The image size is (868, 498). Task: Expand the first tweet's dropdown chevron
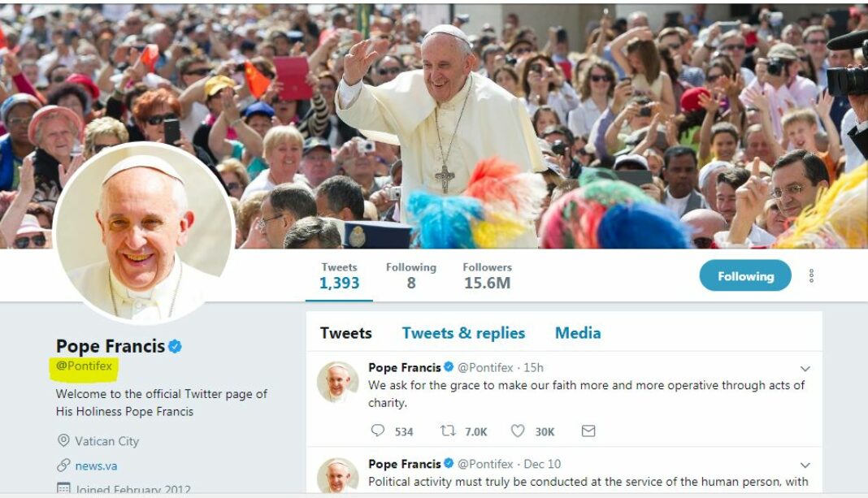805,369
